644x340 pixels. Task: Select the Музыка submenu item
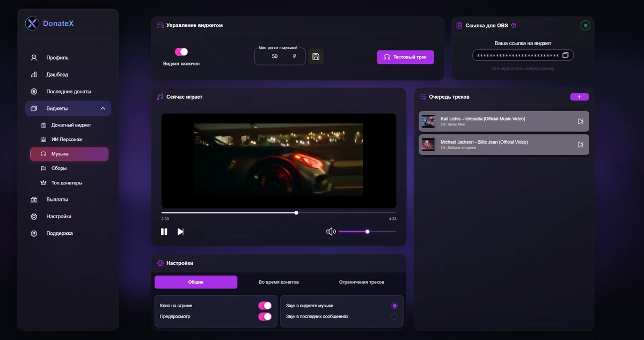[69, 154]
